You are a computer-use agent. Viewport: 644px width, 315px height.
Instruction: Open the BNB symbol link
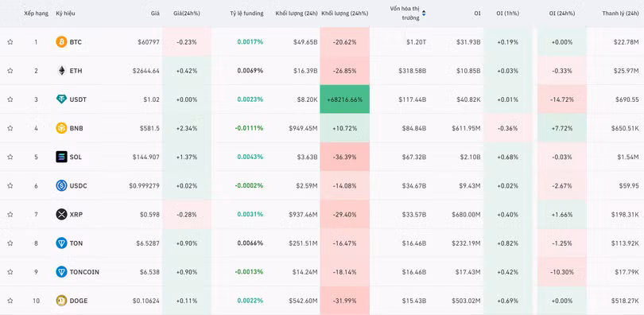tap(76, 128)
